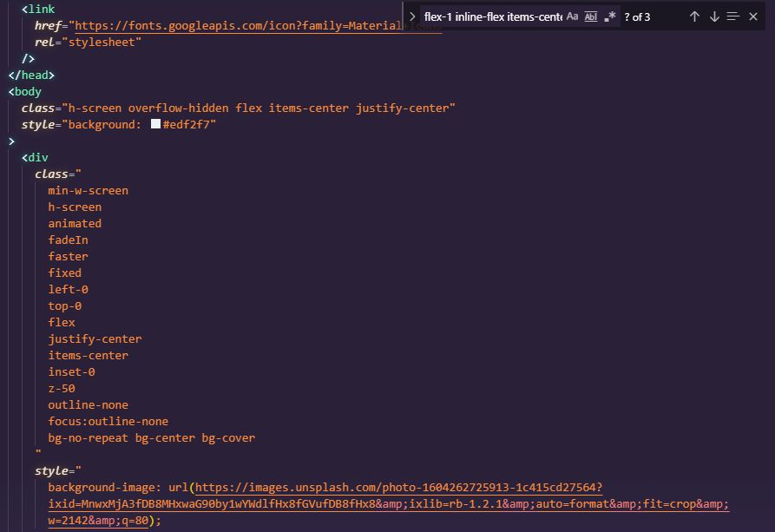Click the 'focus:outline-none' class line
This screenshot has width=775, height=532.
tap(108, 421)
